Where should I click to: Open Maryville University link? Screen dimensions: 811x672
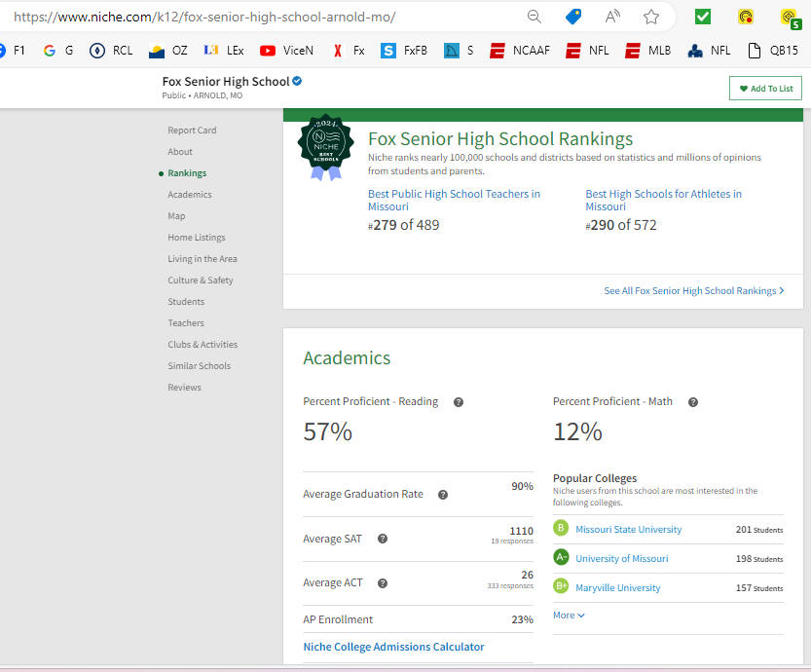pyautogui.click(x=617, y=588)
